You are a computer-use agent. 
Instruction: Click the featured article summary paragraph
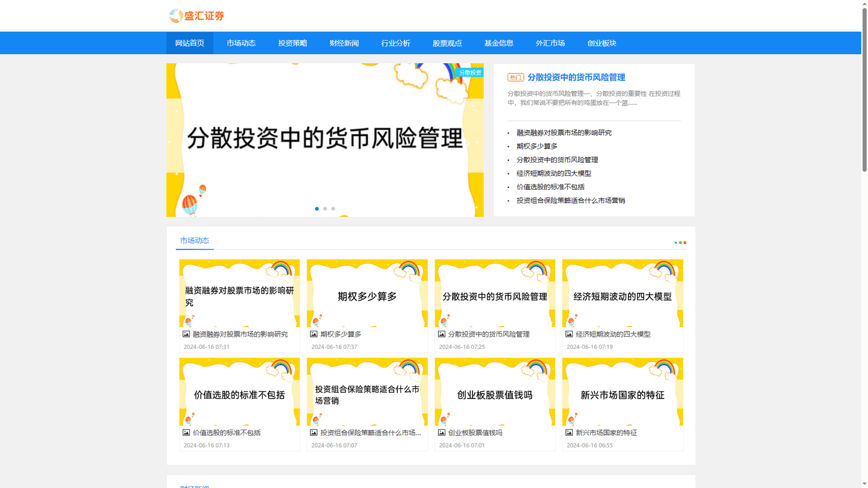coord(594,98)
